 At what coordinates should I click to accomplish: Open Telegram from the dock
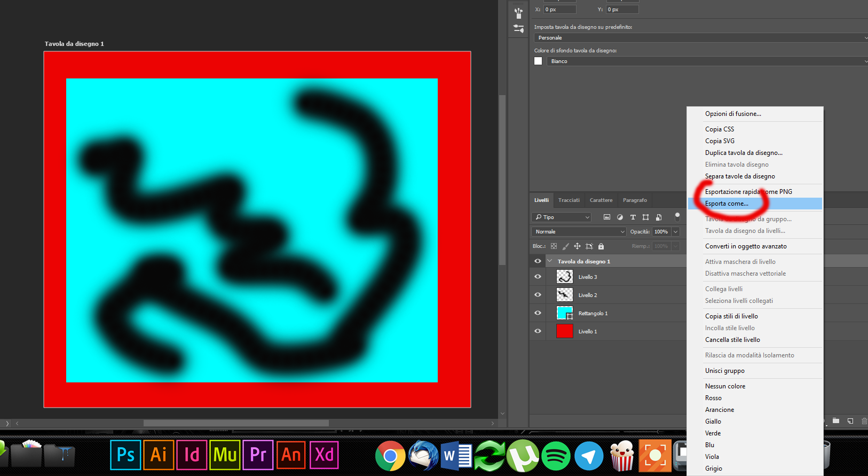[589, 456]
